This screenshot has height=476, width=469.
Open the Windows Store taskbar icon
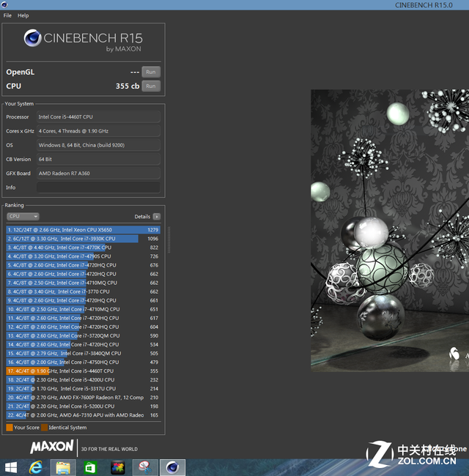tap(90, 468)
